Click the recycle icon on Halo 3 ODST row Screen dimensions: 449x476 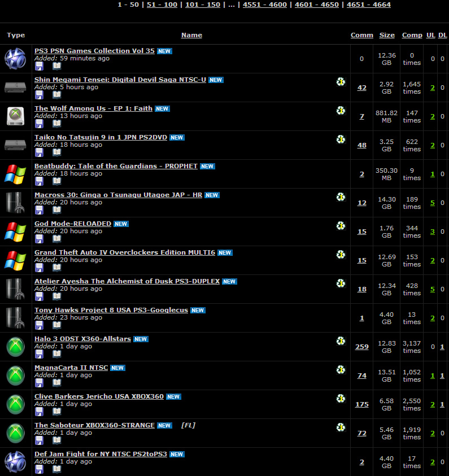pos(341,341)
